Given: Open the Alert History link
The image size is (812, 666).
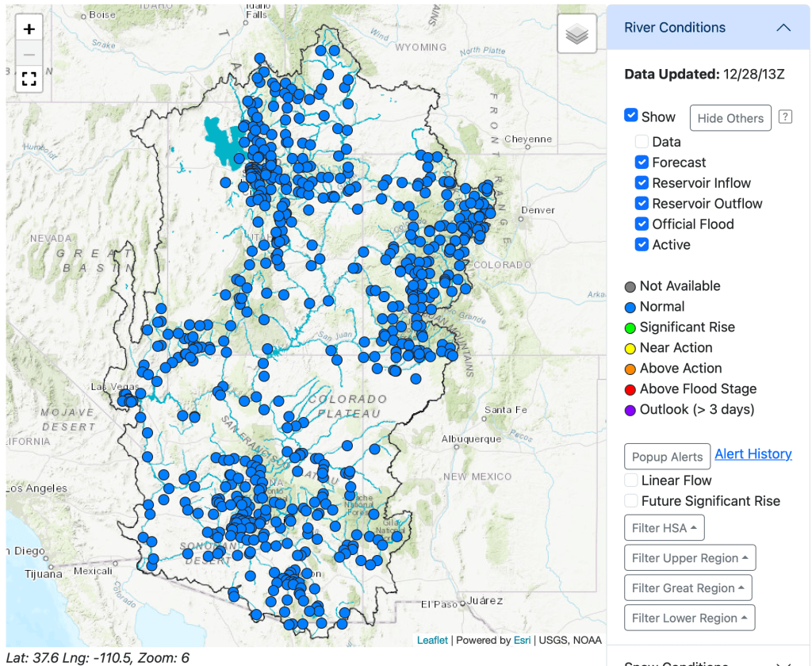Looking at the screenshot, I should [753, 454].
